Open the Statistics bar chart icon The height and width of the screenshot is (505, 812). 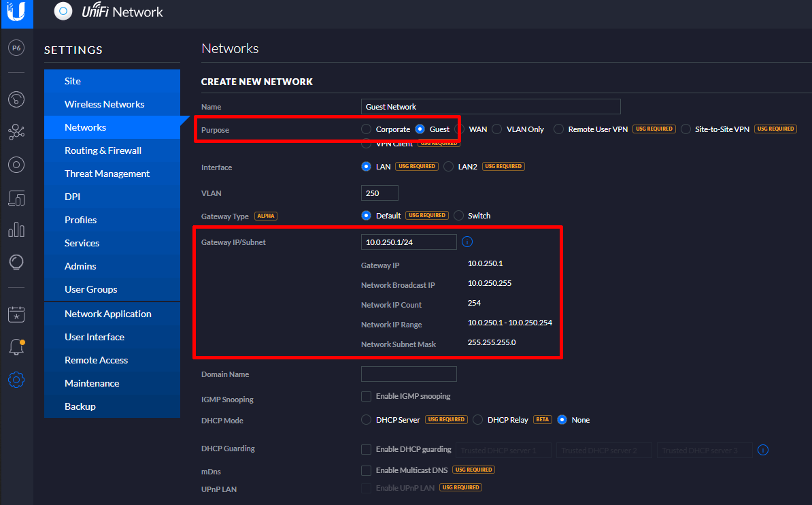click(x=16, y=230)
